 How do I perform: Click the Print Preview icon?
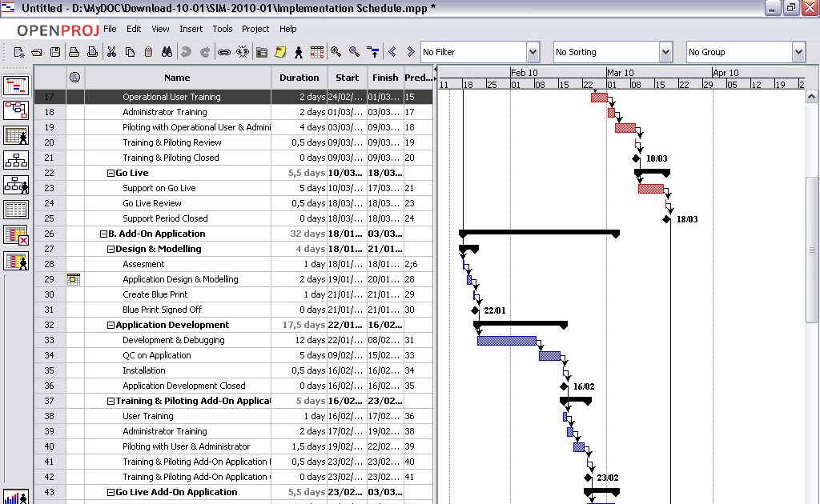pyautogui.click(x=93, y=52)
